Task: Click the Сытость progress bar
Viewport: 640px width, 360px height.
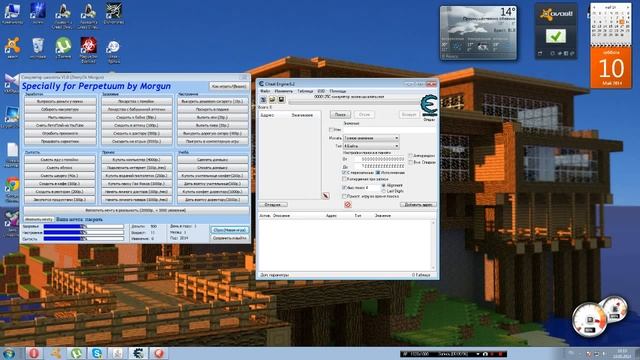Action: 84,238
